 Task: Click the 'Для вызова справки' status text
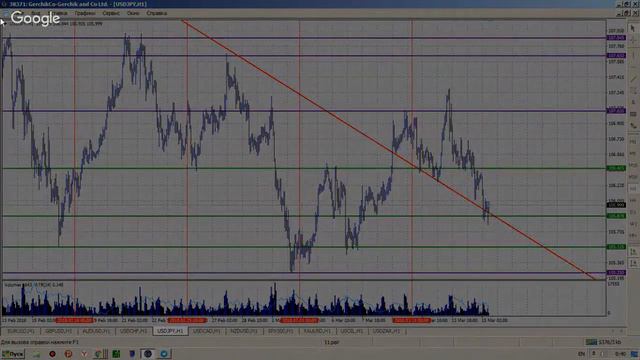pos(40,342)
